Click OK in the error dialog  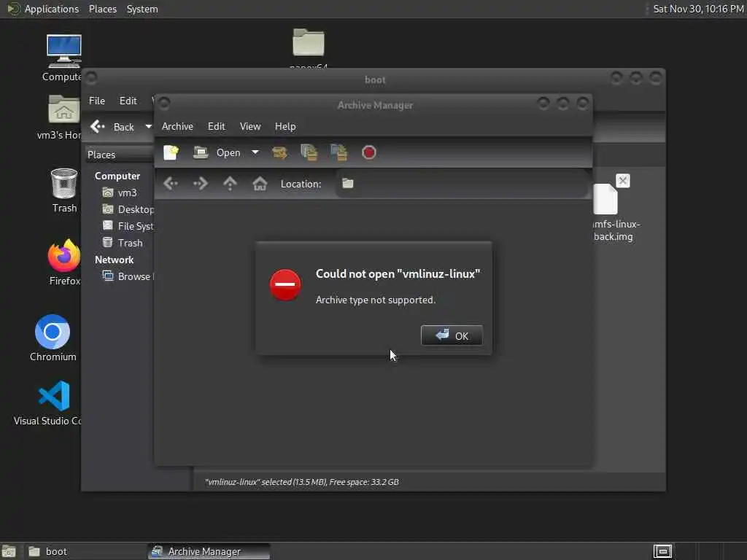(x=451, y=335)
